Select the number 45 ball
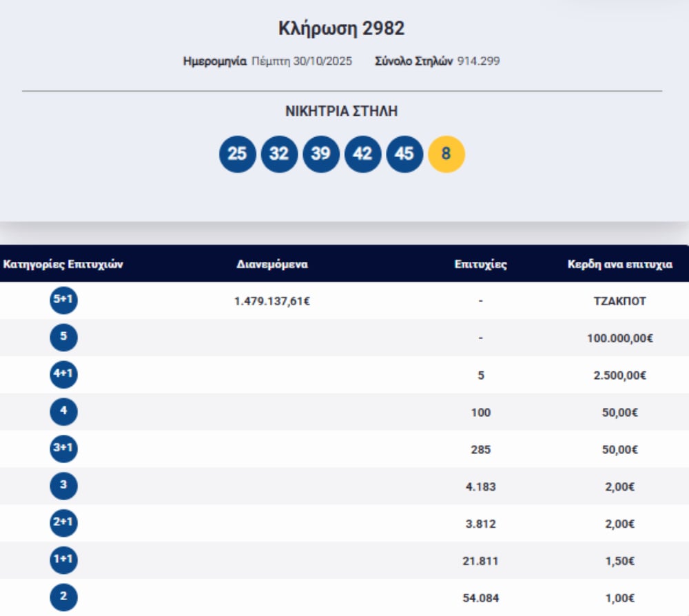 (404, 154)
